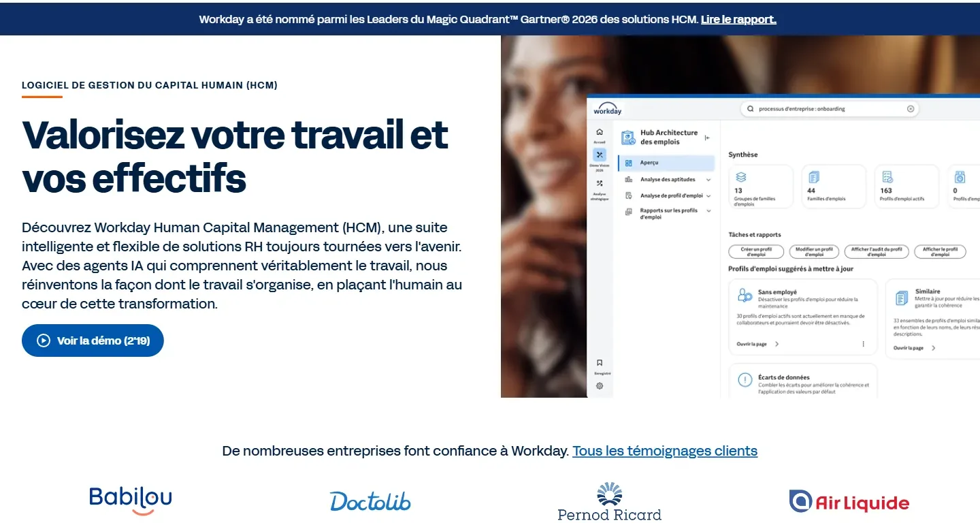Click the Enregistré bookmark icon
Image resolution: width=980 pixels, height=523 pixels.
tap(600, 363)
